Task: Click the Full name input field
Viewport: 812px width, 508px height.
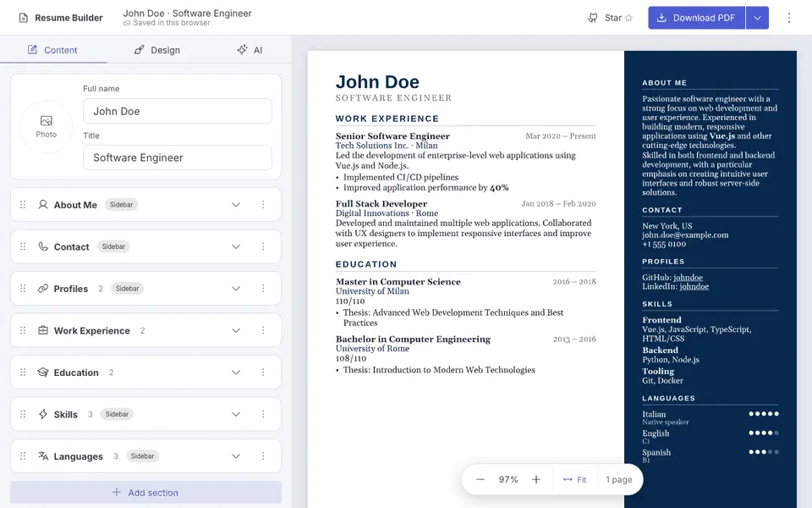Action: click(x=177, y=112)
